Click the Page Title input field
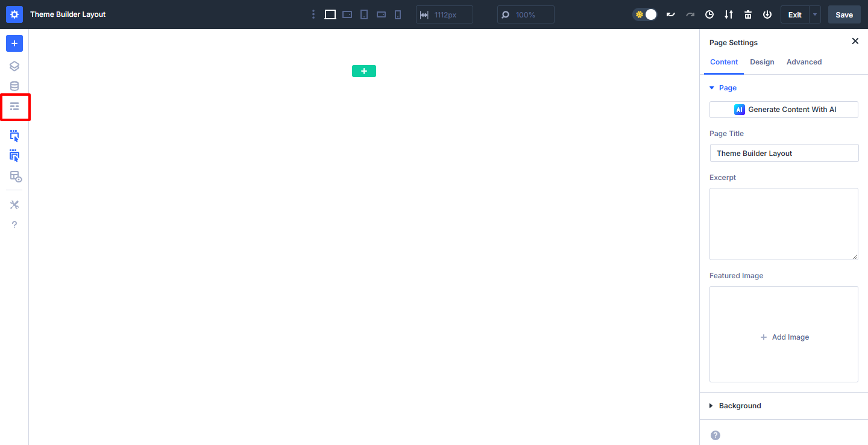Viewport: 868px width, 445px height. tap(784, 153)
